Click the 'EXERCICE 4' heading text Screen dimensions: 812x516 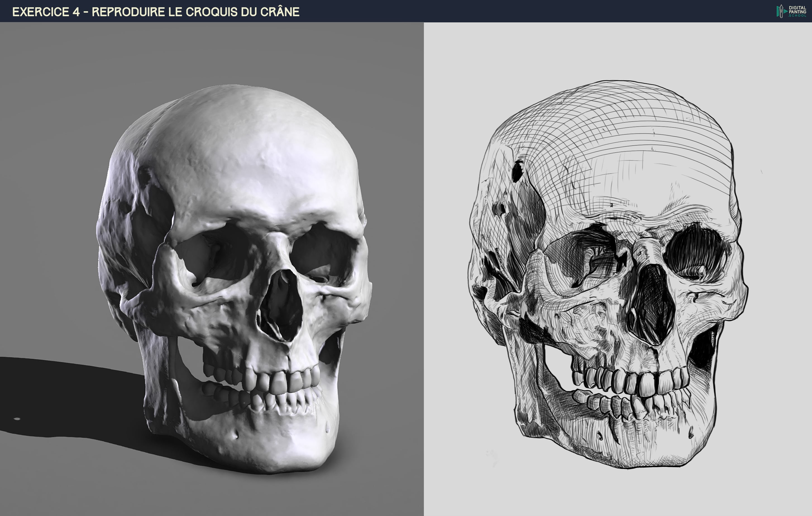pyautogui.click(x=46, y=12)
